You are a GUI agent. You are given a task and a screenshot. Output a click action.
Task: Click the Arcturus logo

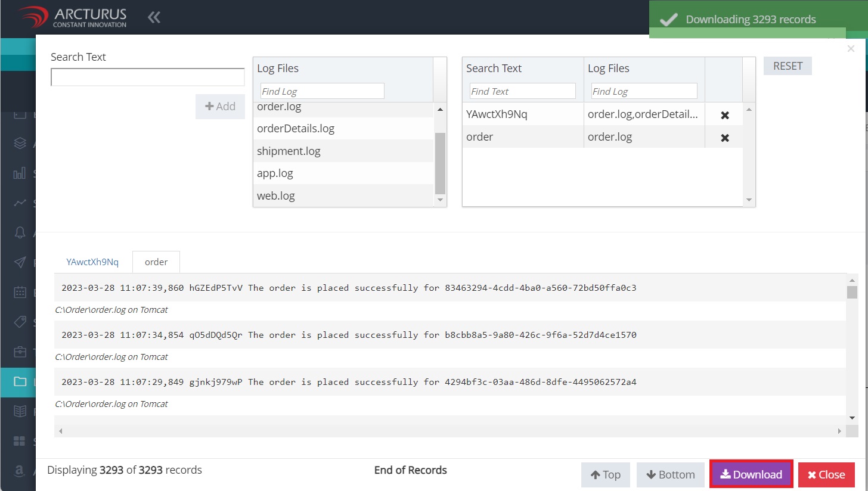(x=72, y=17)
